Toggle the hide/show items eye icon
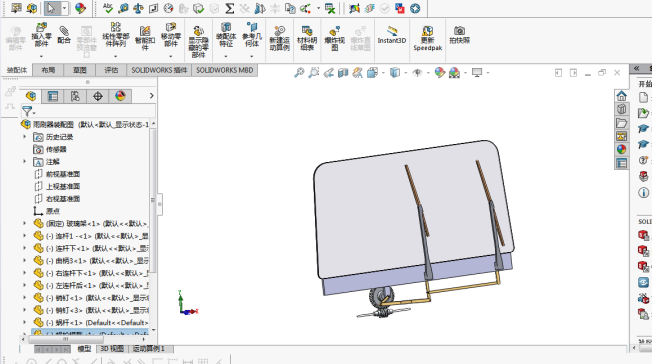Viewport: 652px width, 364px height. [417, 73]
